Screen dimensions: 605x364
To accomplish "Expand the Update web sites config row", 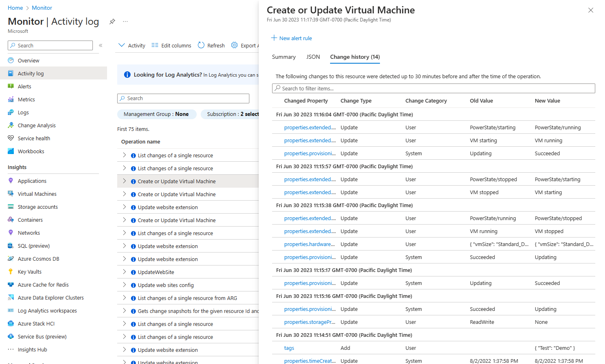I will (124, 285).
